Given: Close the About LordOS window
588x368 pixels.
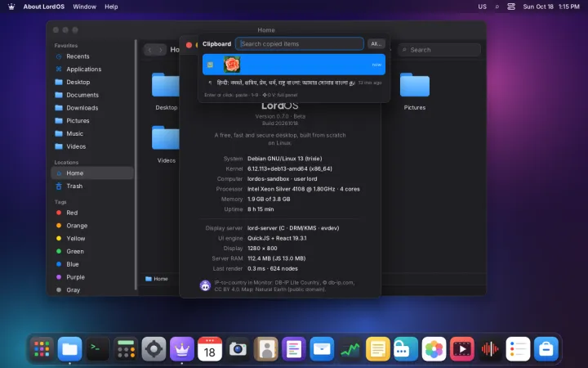Looking at the screenshot, I should click(189, 45).
